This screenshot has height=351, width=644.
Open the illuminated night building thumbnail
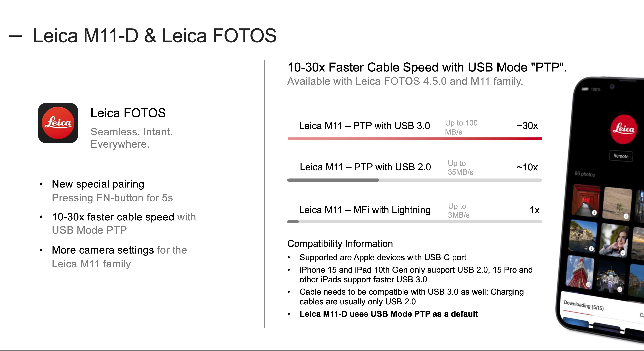[611, 277]
